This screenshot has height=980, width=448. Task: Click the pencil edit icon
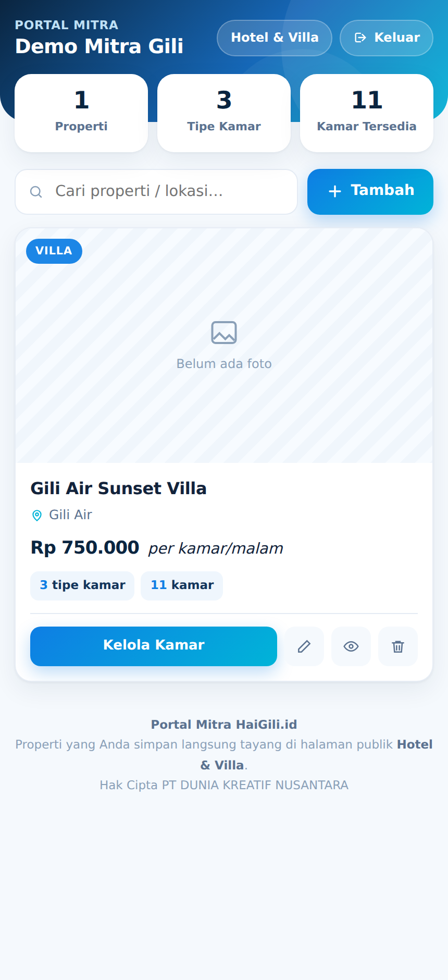(x=304, y=646)
